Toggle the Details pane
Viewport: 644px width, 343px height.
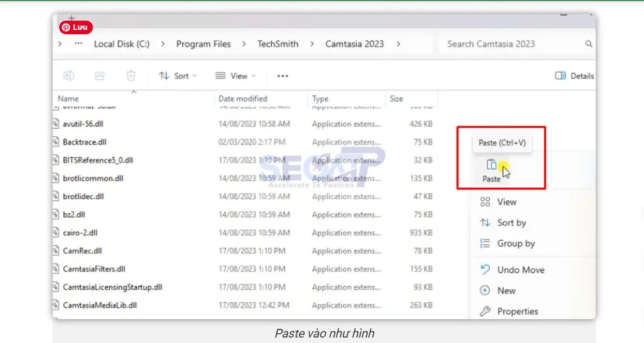(x=574, y=75)
